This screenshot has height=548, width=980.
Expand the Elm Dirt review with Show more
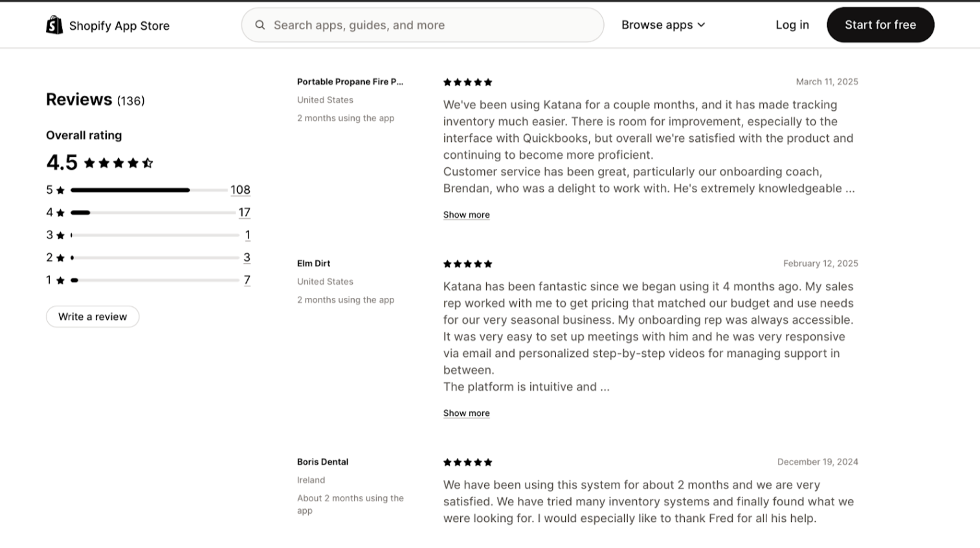click(466, 413)
